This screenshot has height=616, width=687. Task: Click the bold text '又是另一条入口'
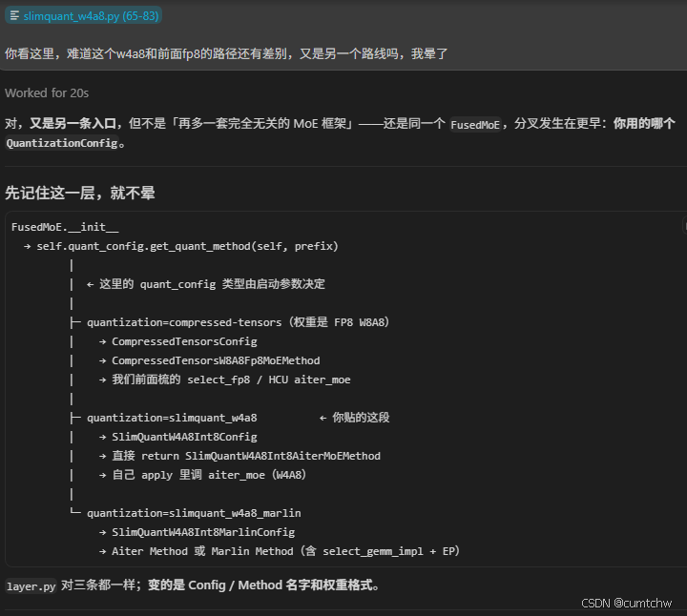pyautogui.click(x=73, y=123)
